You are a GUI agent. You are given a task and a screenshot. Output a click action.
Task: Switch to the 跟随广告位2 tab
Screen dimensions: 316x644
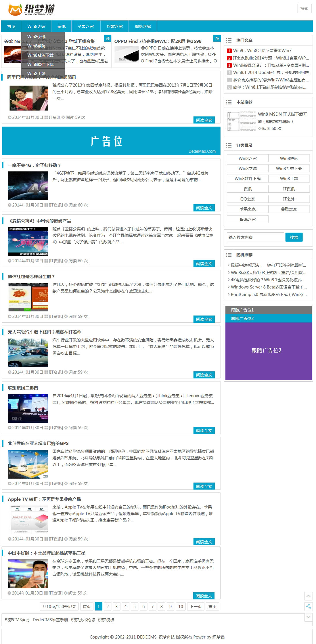269,318
